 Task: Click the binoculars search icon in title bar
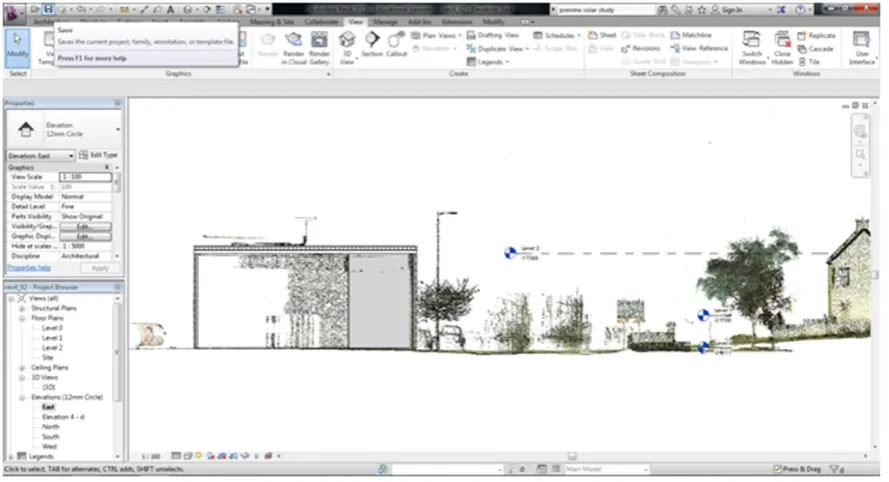click(x=662, y=10)
